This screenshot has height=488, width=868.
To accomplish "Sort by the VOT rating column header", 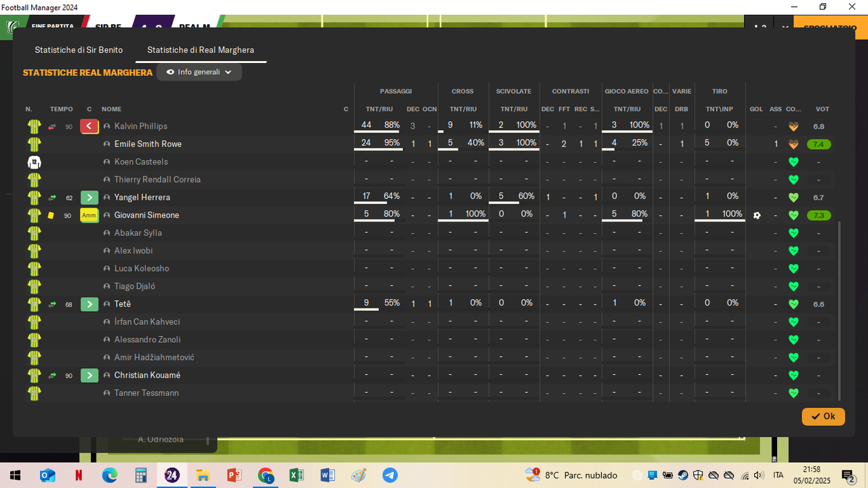I will click(x=823, y=109).
